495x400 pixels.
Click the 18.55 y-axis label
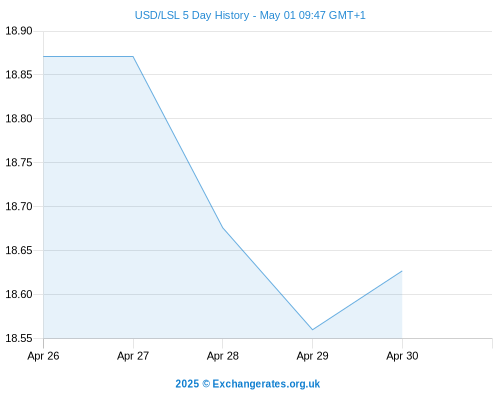[x=19, y=338]
